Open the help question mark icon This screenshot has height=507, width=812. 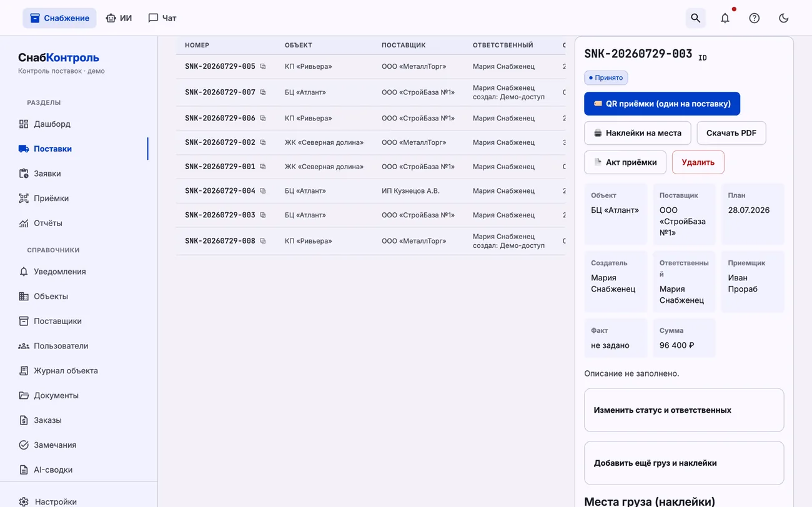click(754, 18)
